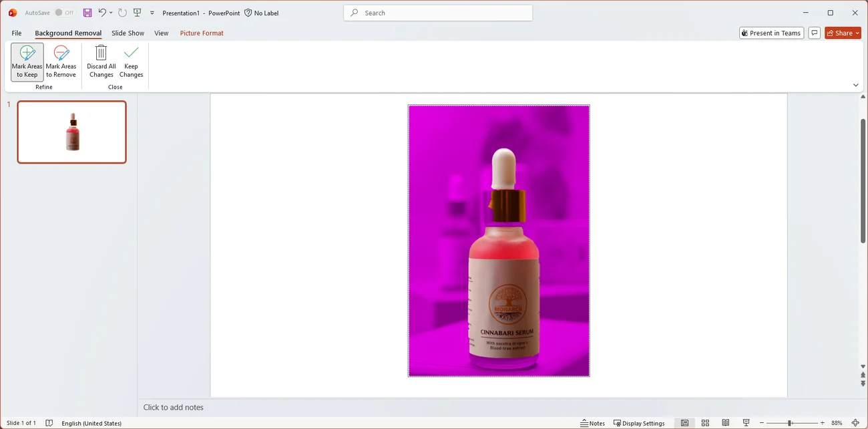Start presentation from beginning icon in title bar
Image resolution: width=868 pixels, height=429 pixels.
(x=138, y=13)
